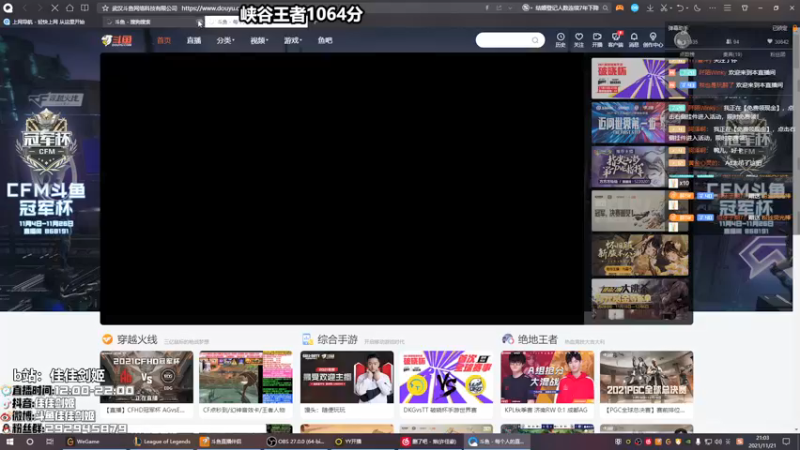Open the 综合手游 section heading
Screen dimensions: 800x450
[337, 339]
